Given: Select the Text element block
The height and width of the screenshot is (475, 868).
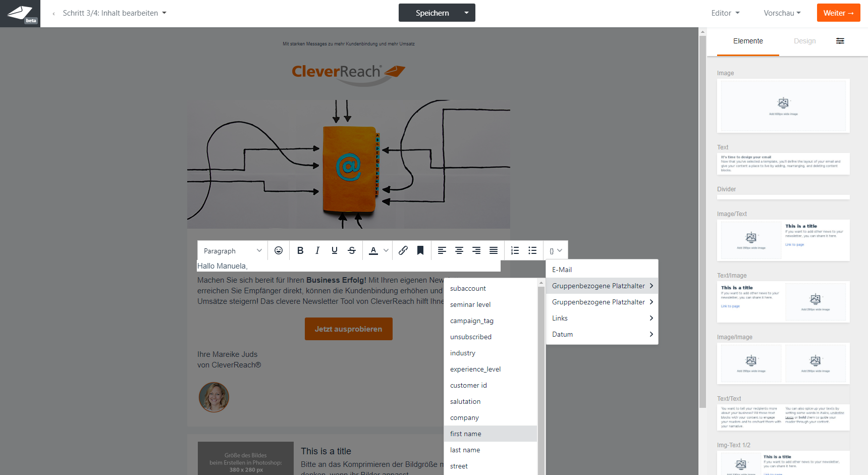Looking at the screenshot, I should click(x=783, y=164).
